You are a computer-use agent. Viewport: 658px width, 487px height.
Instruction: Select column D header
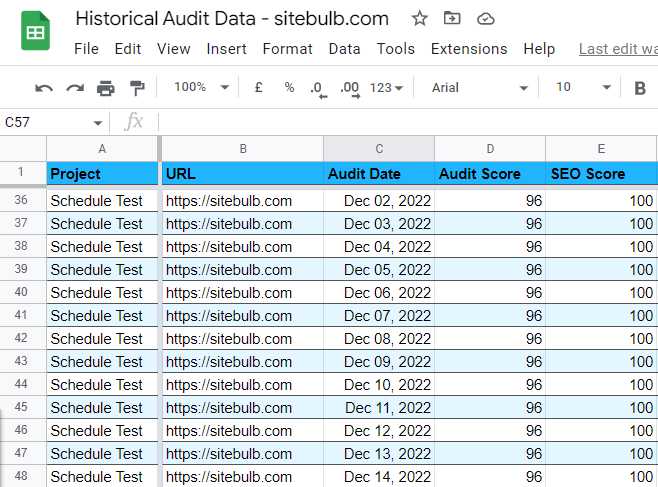pos(490,149)
